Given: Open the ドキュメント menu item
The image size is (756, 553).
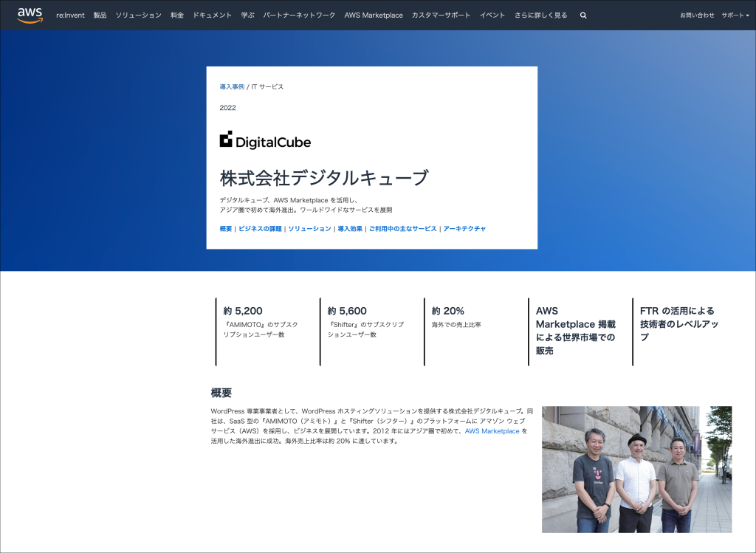Looking at the screenshot, I should tap(212, 16).
